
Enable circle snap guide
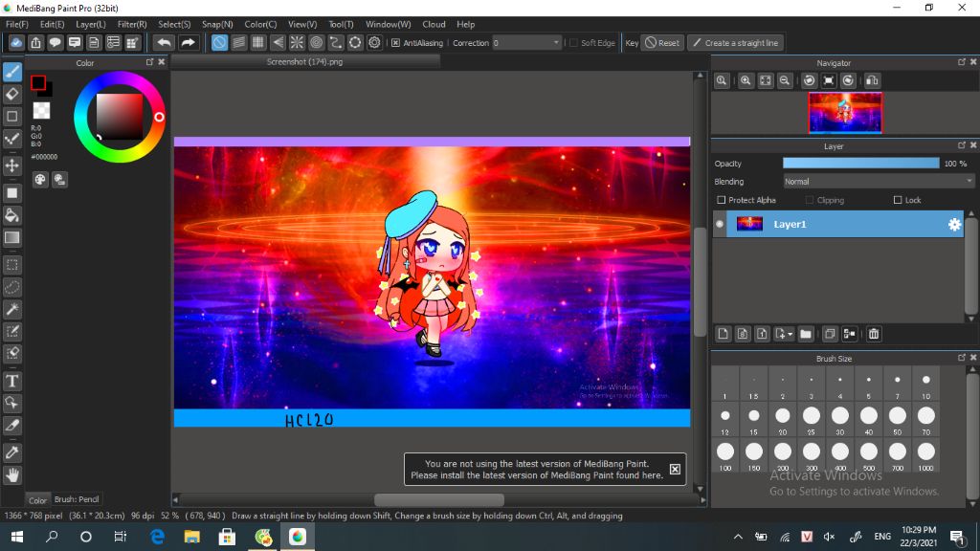316,42
